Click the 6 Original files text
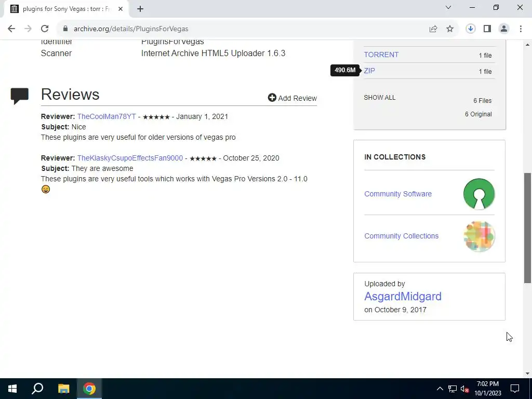The height and width of the screenshot is (399, 532). (478, 114)
